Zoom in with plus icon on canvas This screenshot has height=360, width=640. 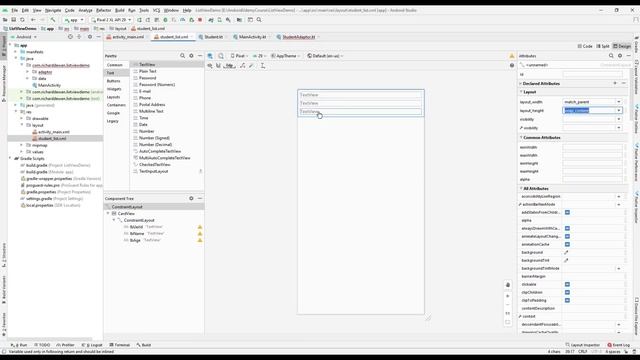508,296
